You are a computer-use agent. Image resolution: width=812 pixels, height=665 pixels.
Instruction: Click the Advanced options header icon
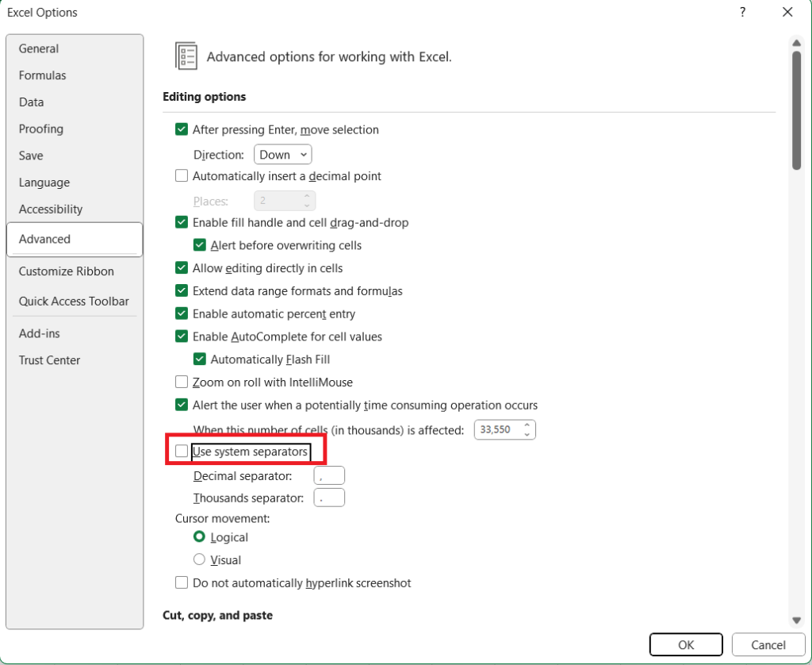(186, 57)
